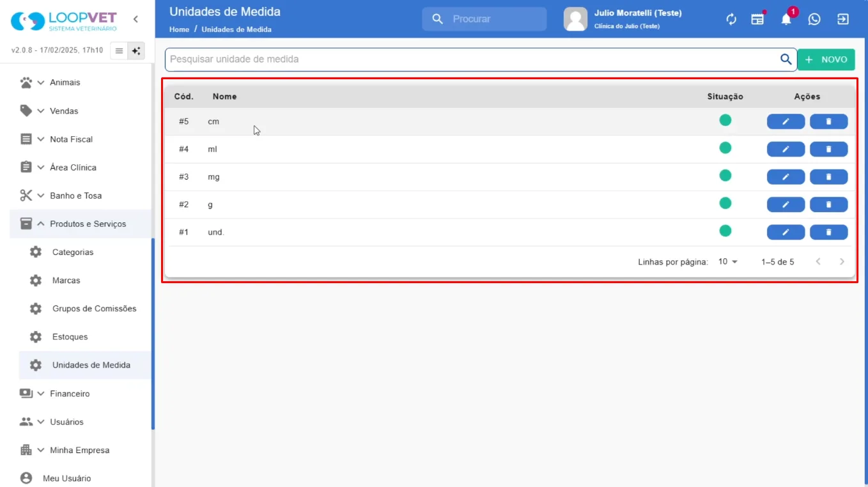
Task: Click the refresh sync icon in header
Action: pos(731,19)
